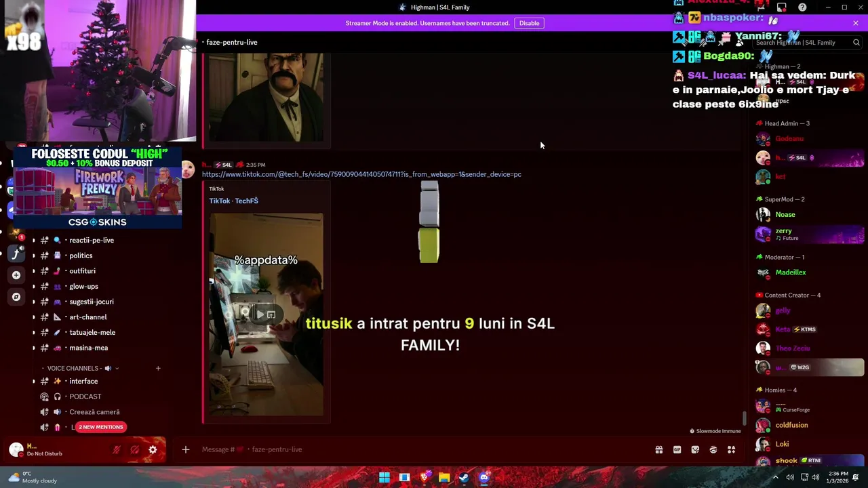Disable Streamer Mode via Disable button

[x=529, y=23]
